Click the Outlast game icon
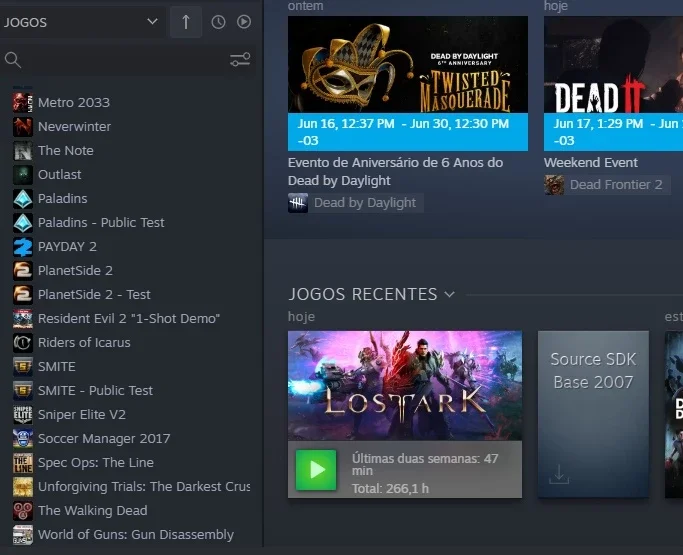 pyautogui.click(x=23, y=174)
